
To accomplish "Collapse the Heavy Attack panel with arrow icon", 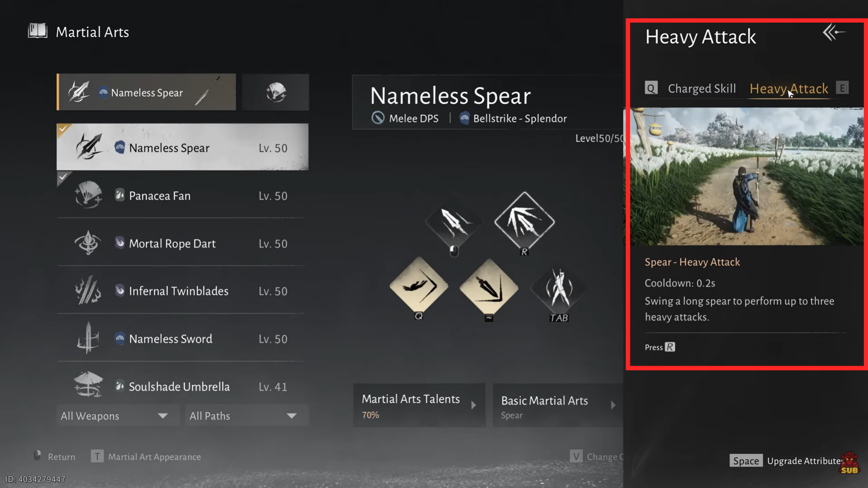I will pos(834,33).
